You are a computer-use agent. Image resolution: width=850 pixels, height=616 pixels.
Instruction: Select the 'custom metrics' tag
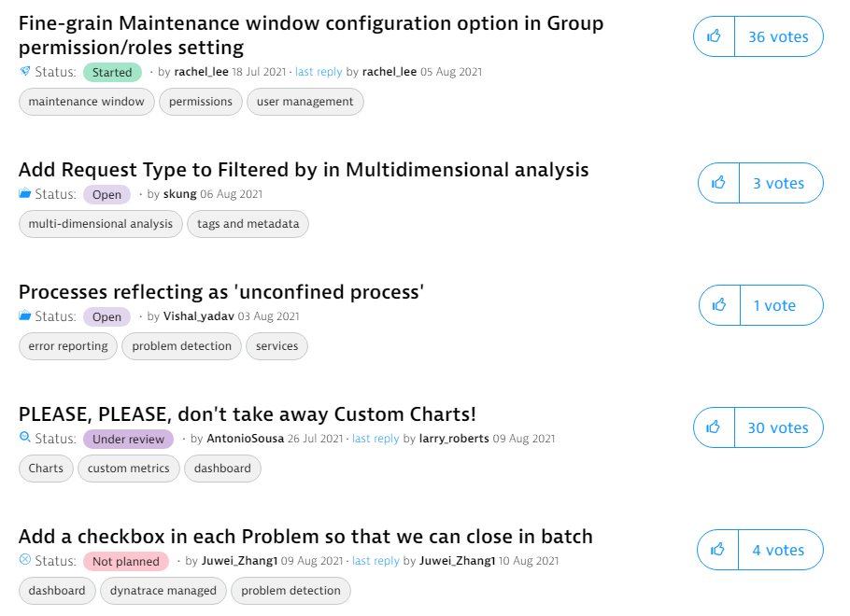pyautogui.click(x=129, y=469)
